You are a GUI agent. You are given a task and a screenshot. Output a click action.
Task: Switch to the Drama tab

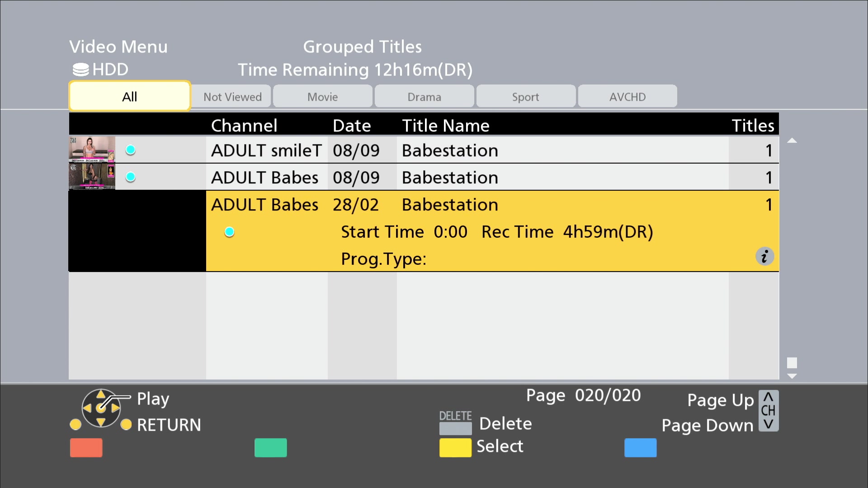coord(424,97)
